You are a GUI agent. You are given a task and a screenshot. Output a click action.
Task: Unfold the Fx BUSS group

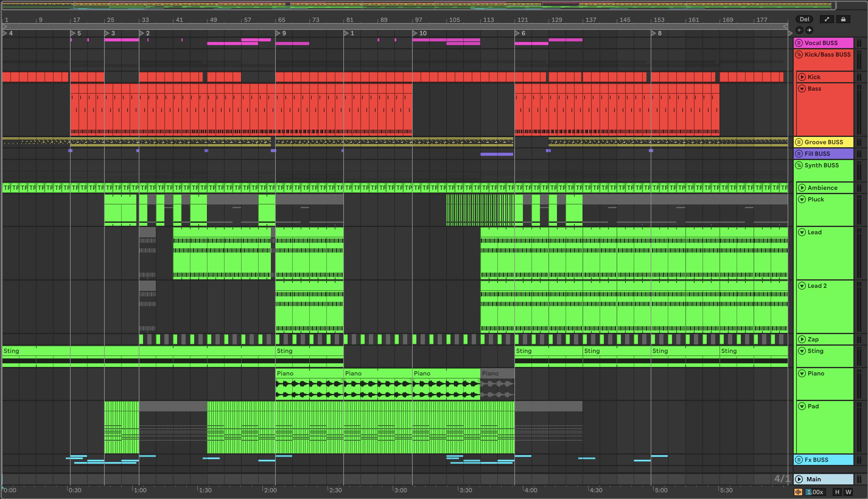799,460
